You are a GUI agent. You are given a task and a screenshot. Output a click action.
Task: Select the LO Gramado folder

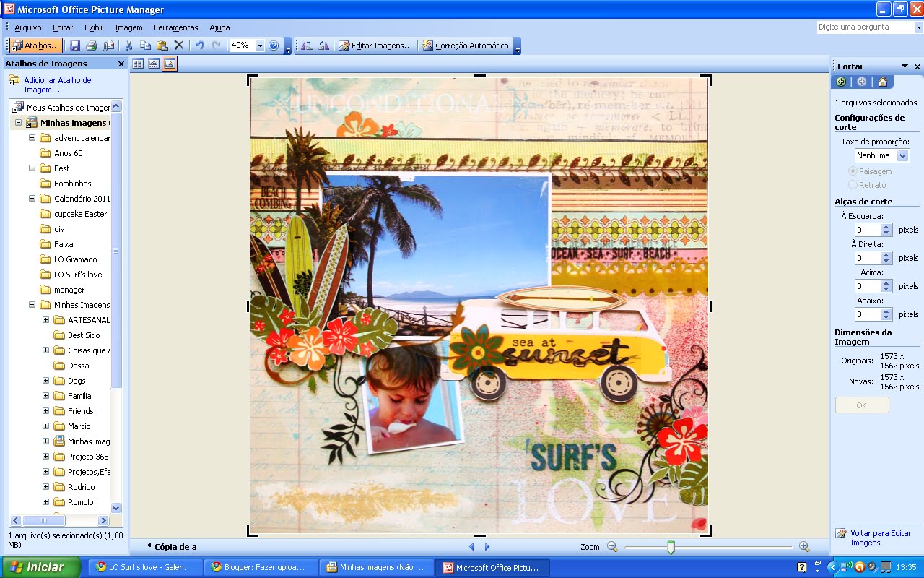(75, 259)
